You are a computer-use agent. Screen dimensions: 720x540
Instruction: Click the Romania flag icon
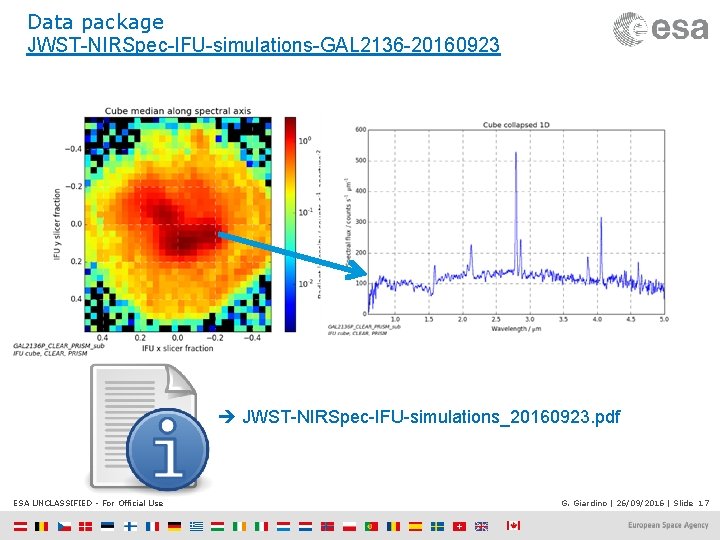pyautogui.click(x=394, y=526)
